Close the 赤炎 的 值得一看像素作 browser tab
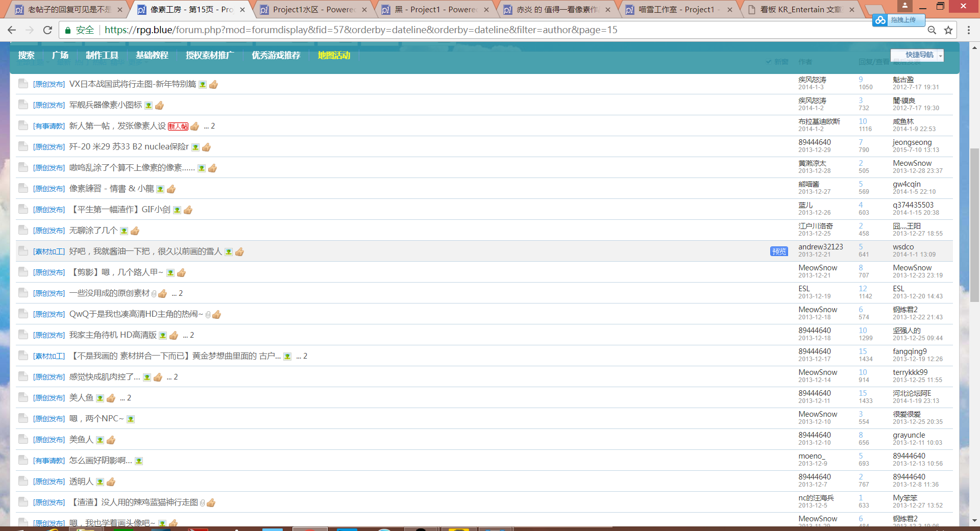Screen dimensions: 980x531 (608, 9)
